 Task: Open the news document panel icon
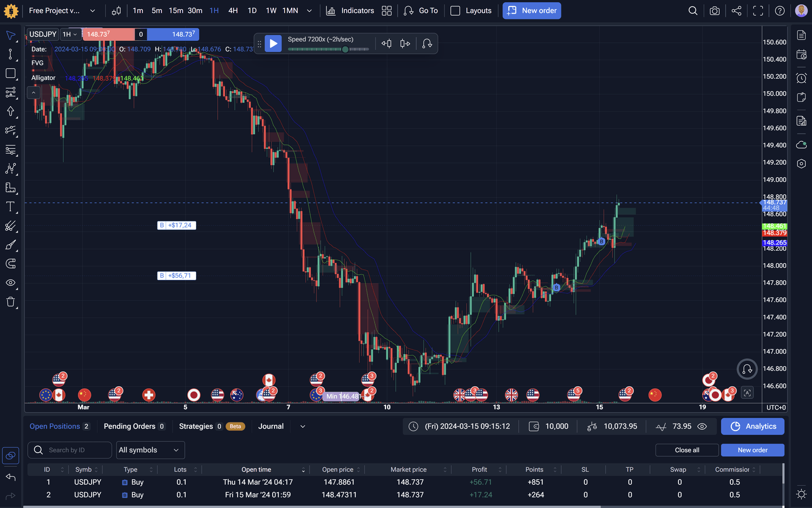[x=802, y=36]
